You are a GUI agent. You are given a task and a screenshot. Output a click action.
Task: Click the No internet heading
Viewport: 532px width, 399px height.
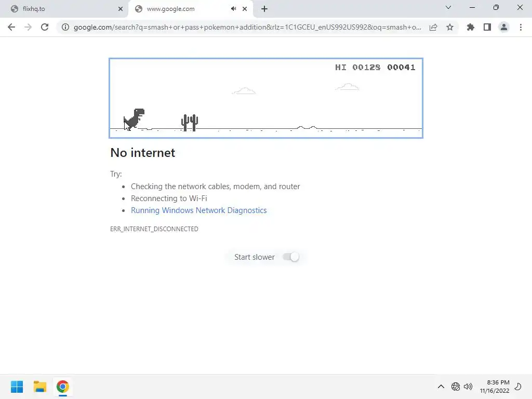click(x=143, y=153)
